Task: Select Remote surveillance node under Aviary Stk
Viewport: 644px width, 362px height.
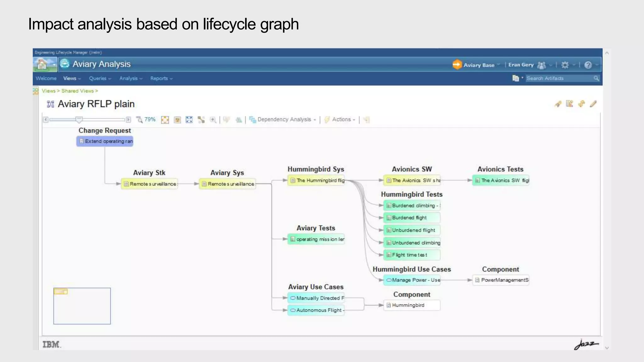Action: coord(149,184)
